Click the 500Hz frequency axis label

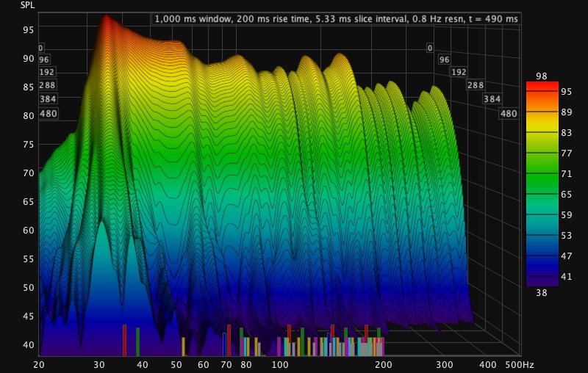pos(521,364)
